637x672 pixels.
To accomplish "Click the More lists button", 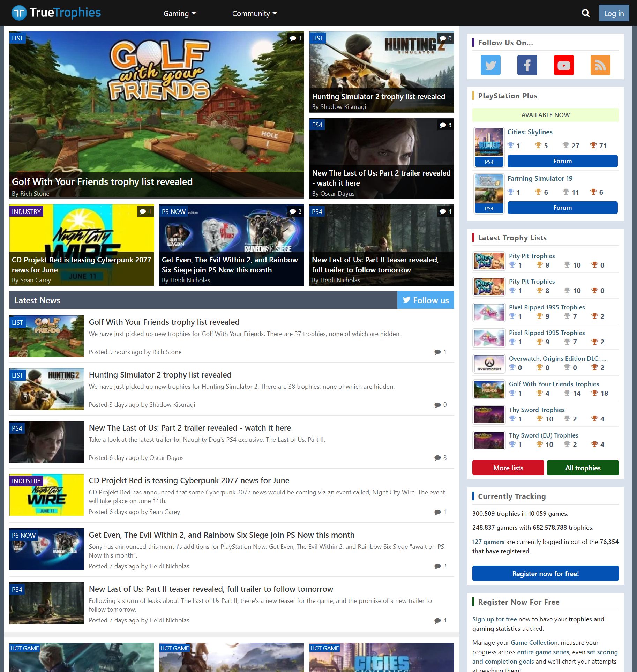I will coord(508,468).
